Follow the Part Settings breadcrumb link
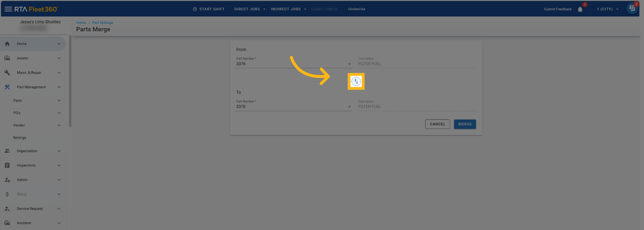Viewport: 644px width, 230px height. [x=103, y=23]
